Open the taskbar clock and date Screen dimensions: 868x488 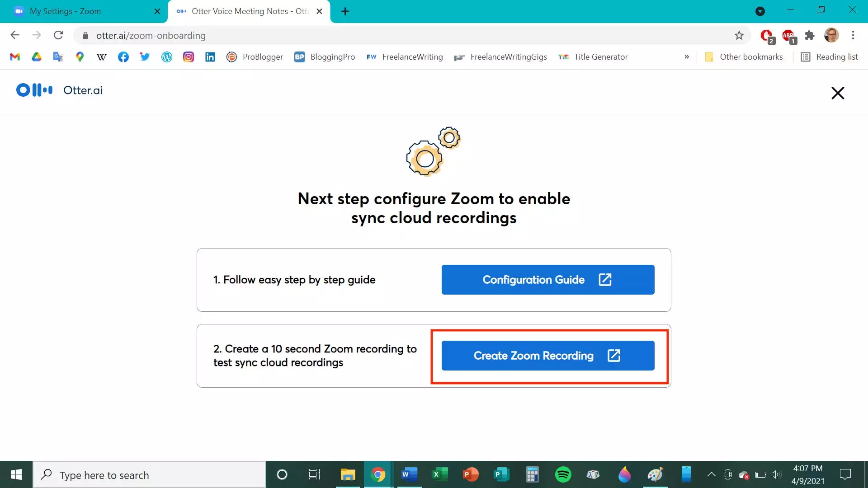point(808,474)
